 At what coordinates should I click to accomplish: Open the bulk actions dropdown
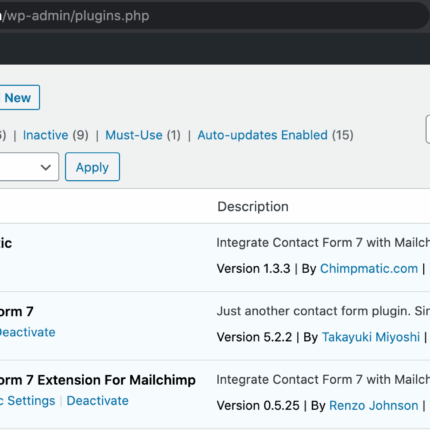click(x=28, y=167)
